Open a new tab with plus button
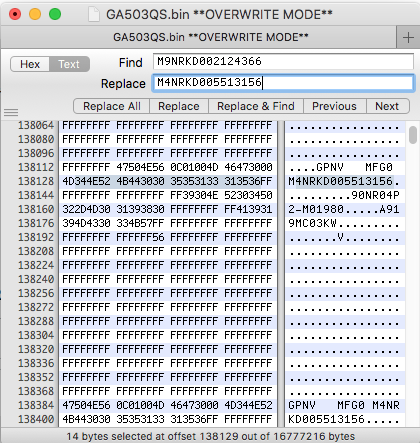 pyautogui.click(x=408, y=37)
